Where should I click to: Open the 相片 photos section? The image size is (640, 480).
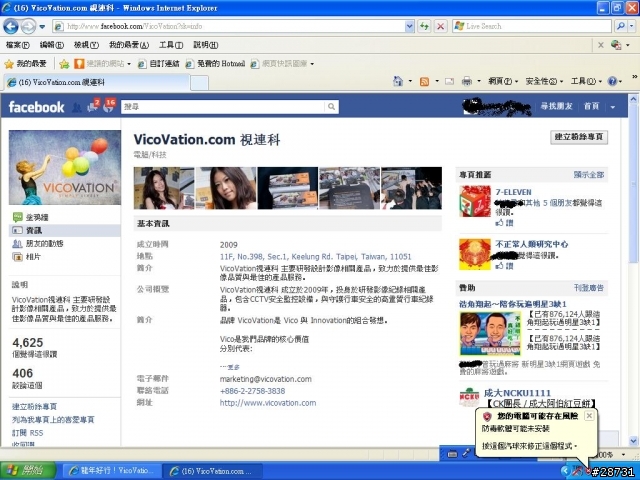pos(27,257)
